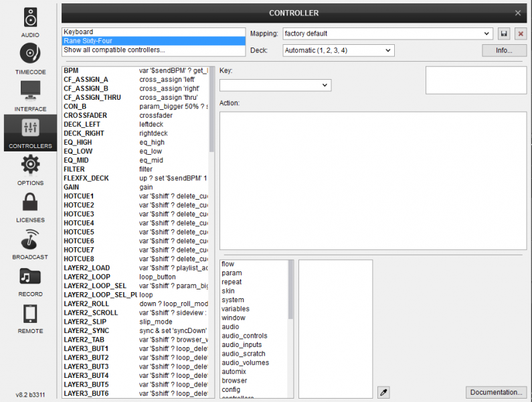
Task: Select the LAYER2_SLIP mapping row
Action: [136, 322]
